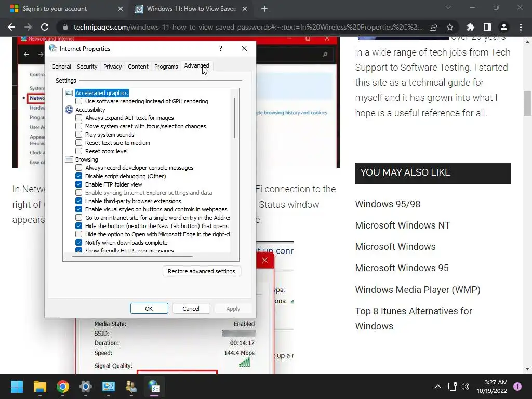The image size is (532, 399).
Task: Uncheck 'Disable script debugging (Other)'
Action: click(79, 176)
